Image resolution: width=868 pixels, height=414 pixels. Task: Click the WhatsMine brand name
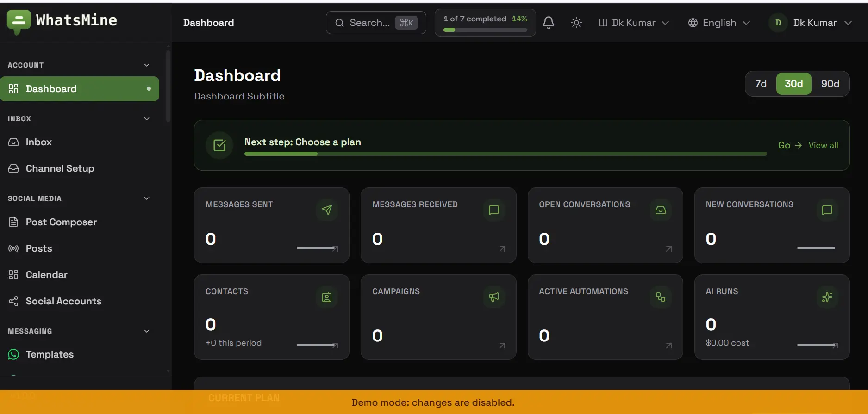click(76, 20)
